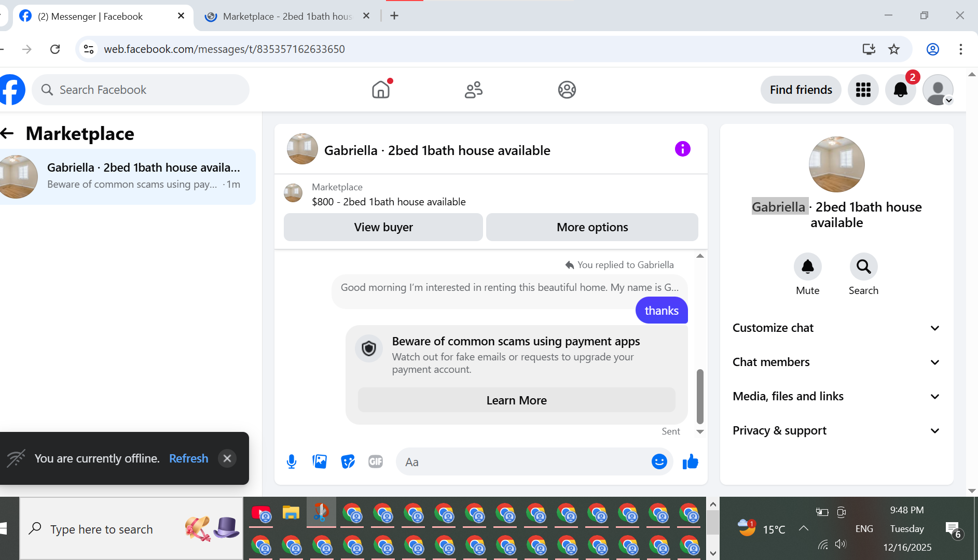This screenshot has height=560, width=978.
Task: Mute the conversation with bell icon
Action: [808, 267]
